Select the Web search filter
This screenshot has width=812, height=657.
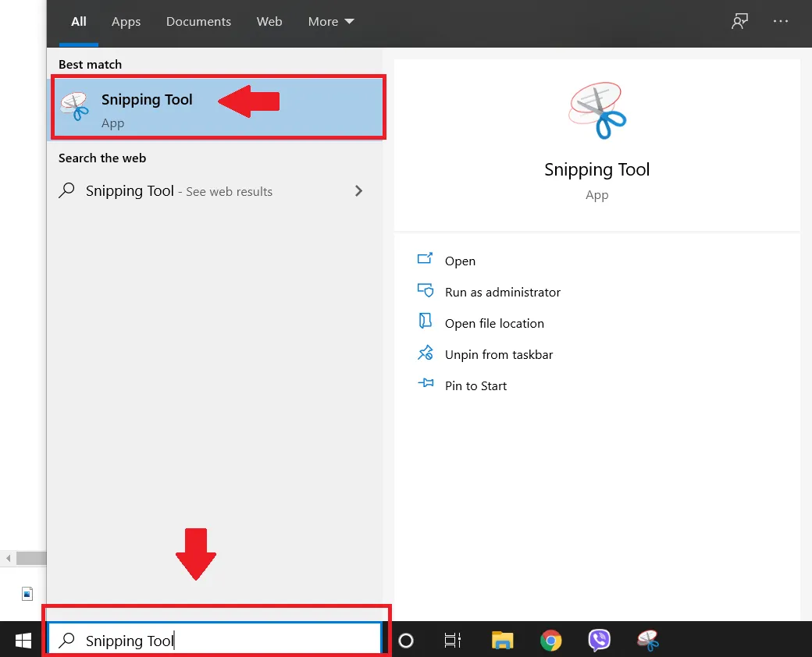269,21
